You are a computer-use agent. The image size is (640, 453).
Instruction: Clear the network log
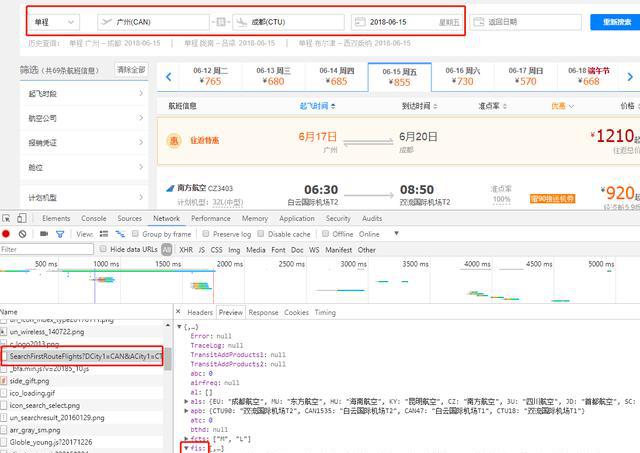(x=23, y=234)
